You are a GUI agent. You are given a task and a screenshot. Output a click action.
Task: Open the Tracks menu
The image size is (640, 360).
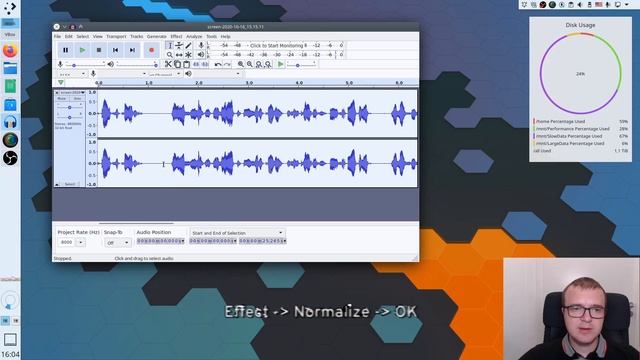pyautogui.click(x=137, y=36)
